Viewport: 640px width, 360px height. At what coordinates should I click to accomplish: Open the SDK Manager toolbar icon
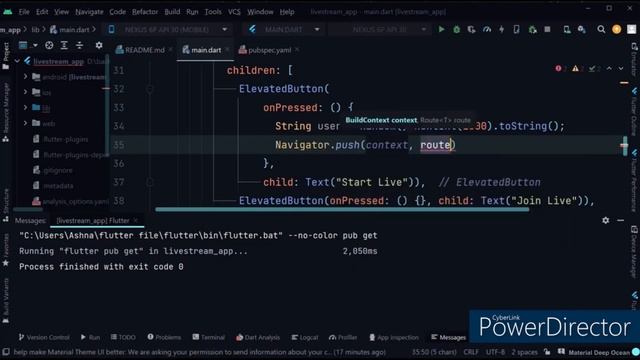tap(582, 29)
